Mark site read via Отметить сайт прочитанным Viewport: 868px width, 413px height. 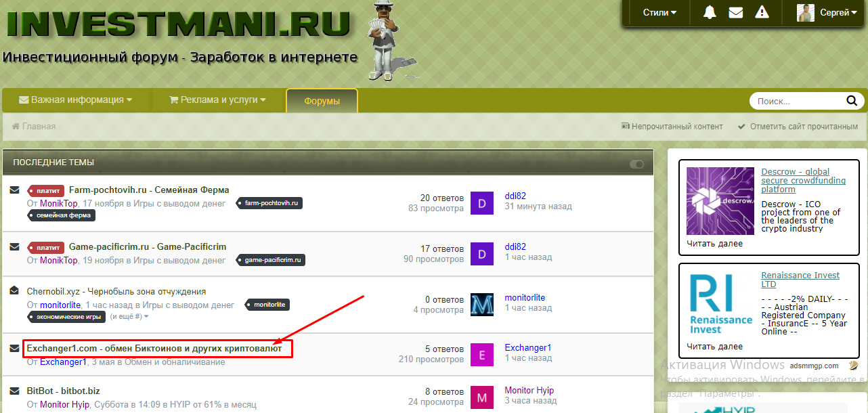pyautogui.click(x=798, y=127)
